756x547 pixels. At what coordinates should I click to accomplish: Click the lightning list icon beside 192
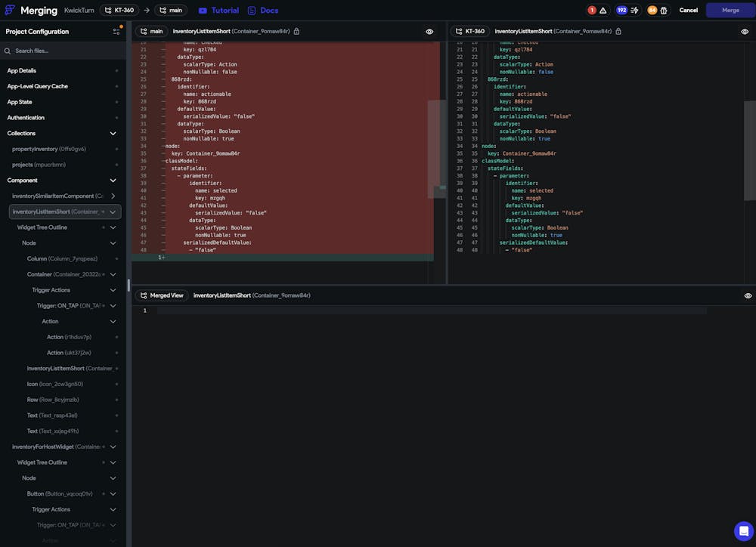click(x=634, y=10)
